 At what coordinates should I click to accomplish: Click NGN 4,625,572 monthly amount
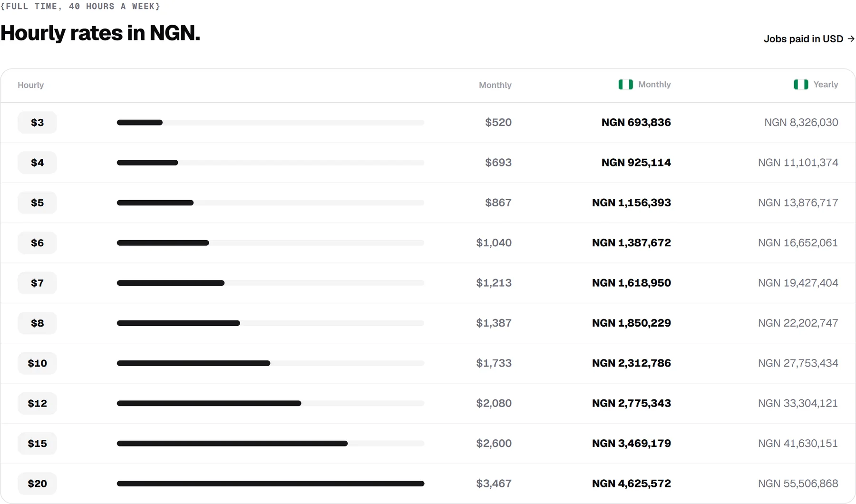pos(632,484)
